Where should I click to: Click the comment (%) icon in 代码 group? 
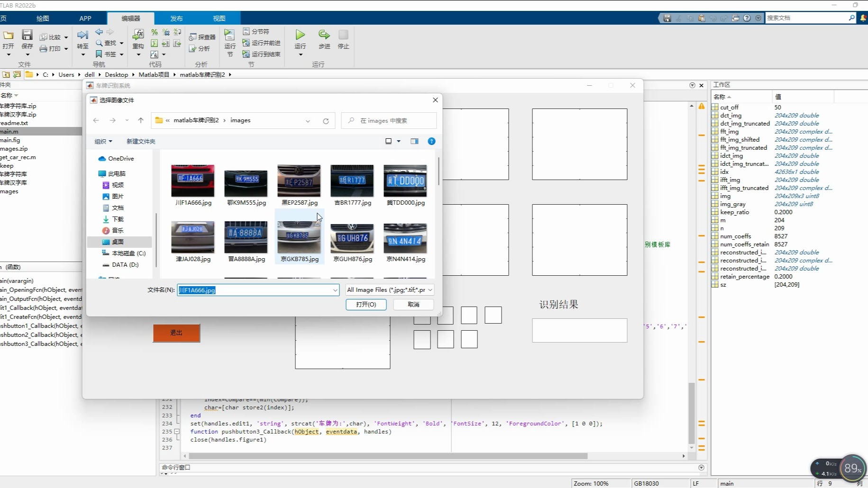tap(155, 32)
